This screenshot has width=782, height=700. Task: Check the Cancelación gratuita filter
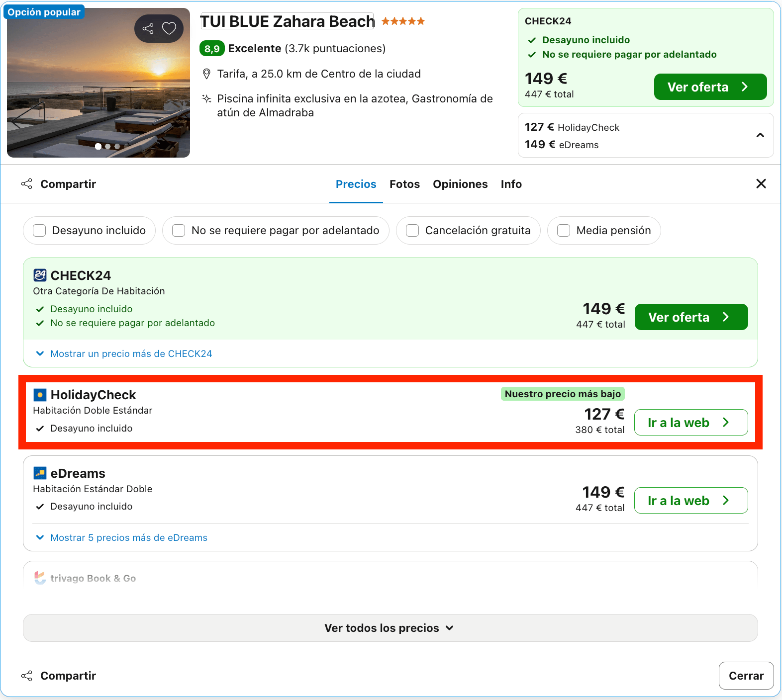coord(412,230)
